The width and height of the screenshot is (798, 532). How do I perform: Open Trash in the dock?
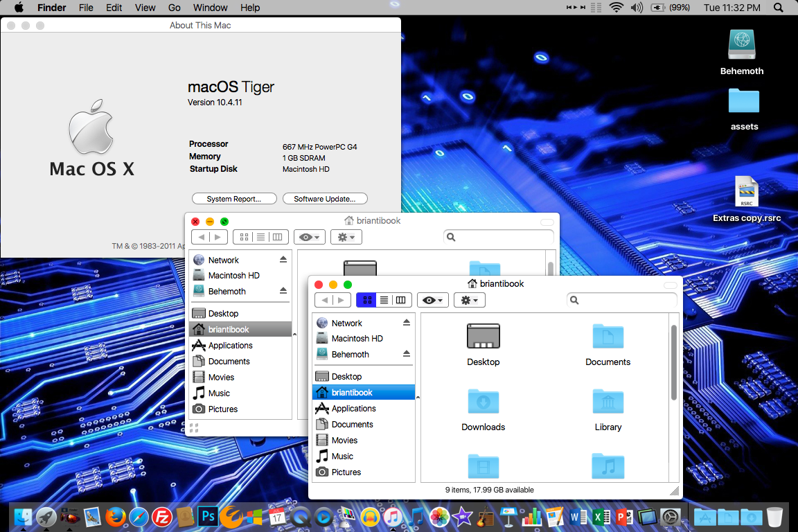pyautogui.click(x=774, y=517)
